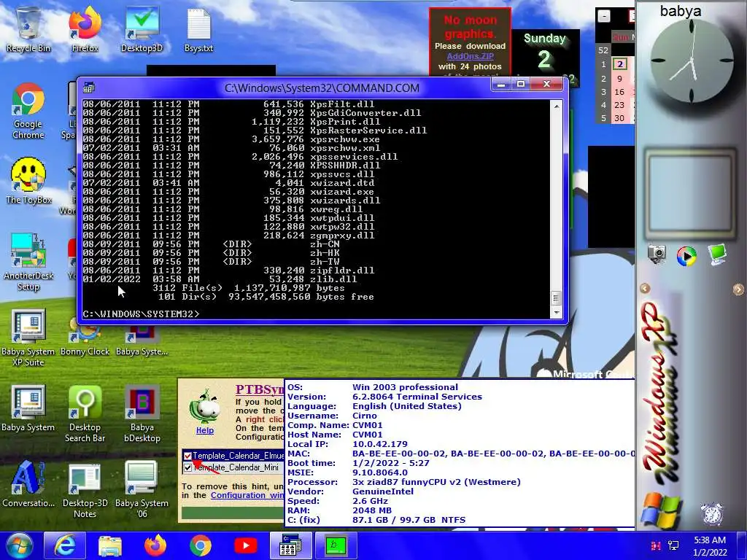Click the Local IP value 10.0.42.179
Viewport: 747px width, 560px height.
tap(379, 444)
